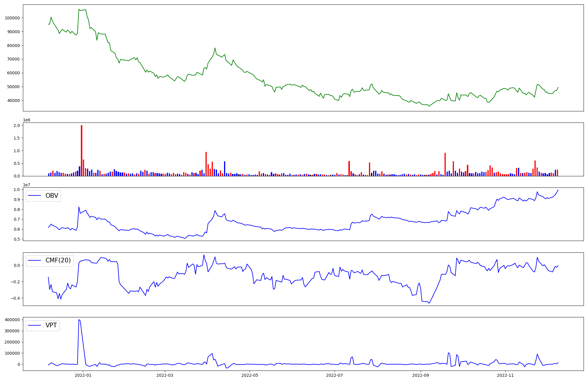Click the 2022-07 date tick label

click(335, 375)
